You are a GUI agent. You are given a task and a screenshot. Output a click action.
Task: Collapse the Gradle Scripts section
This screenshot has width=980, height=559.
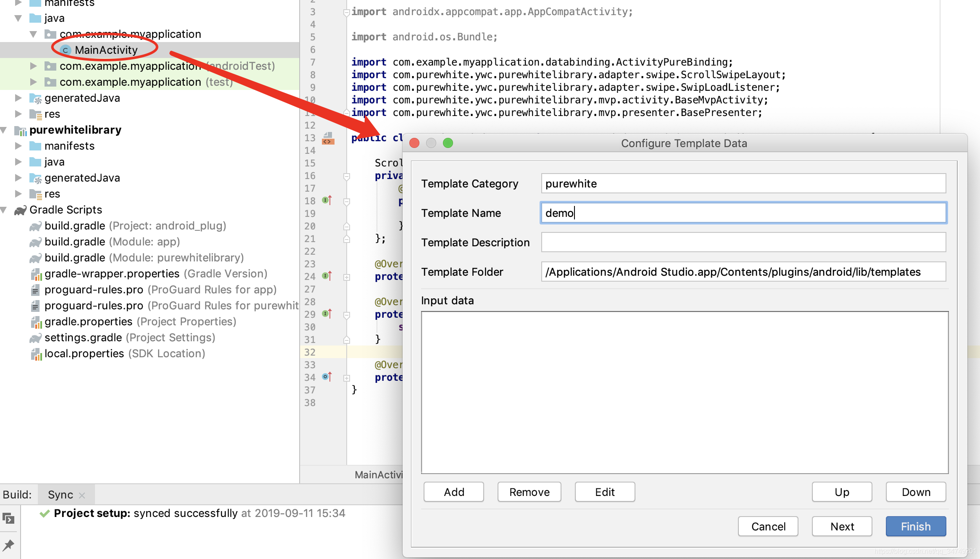point(3,209)
